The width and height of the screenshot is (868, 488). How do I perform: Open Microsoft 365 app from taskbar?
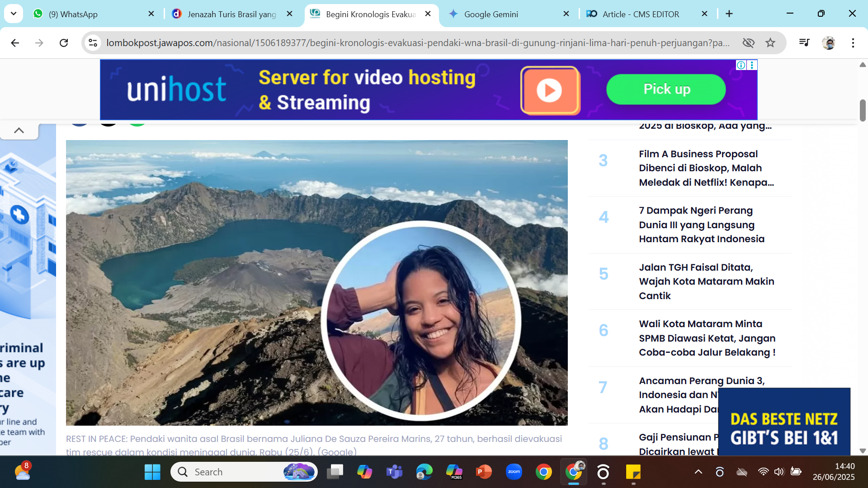click(454, 472)
